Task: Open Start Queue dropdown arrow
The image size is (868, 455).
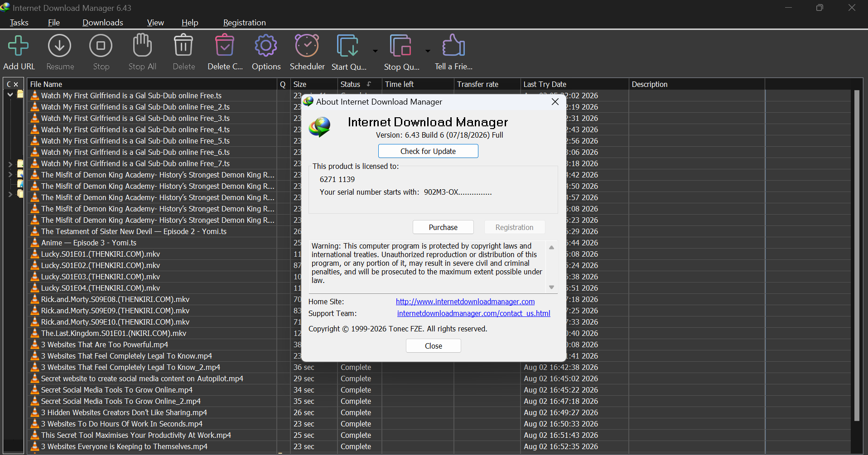Action: [375, 51]
